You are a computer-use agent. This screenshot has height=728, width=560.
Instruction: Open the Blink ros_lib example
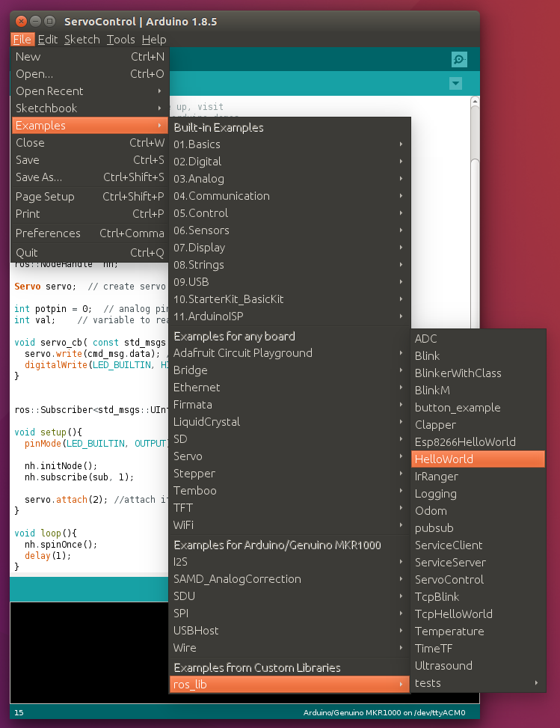(479, 355)
